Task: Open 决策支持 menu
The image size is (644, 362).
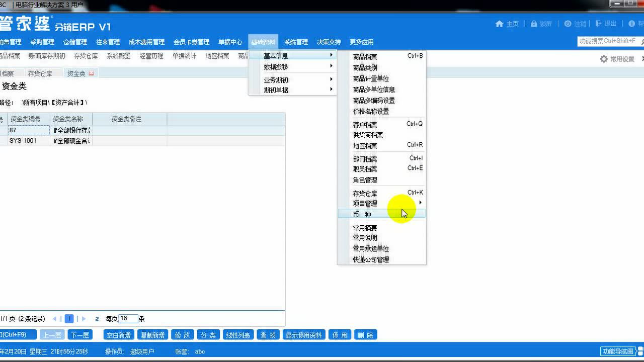Action: [329, 42]
